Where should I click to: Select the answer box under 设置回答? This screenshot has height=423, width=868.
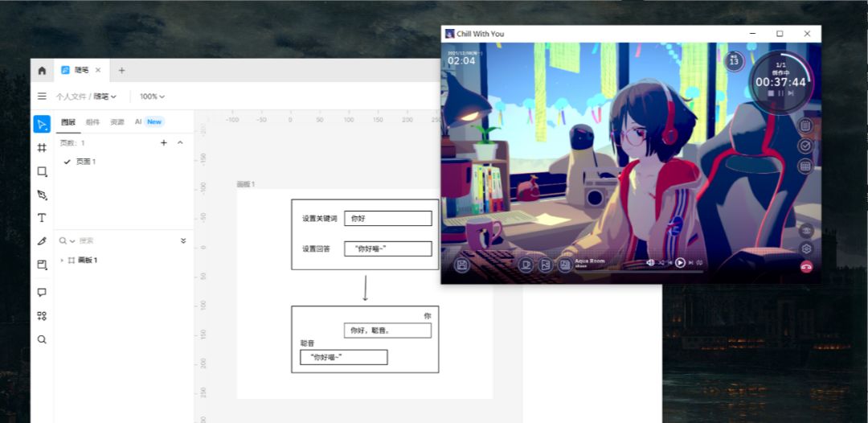click(x=388, y=249)
